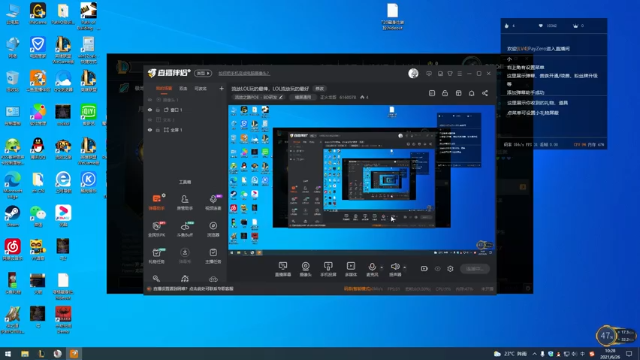Open the hamburger menu in app title bar

(460, 73)
